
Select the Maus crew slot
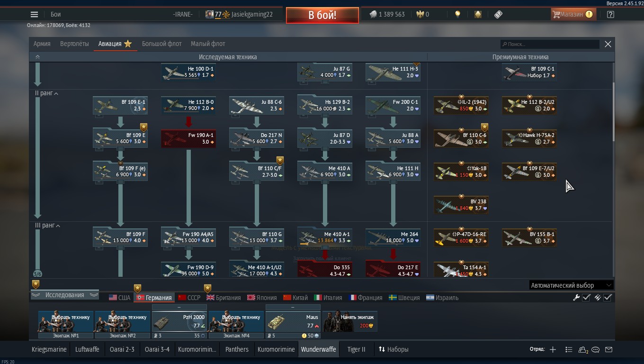[x=293, y=321]
